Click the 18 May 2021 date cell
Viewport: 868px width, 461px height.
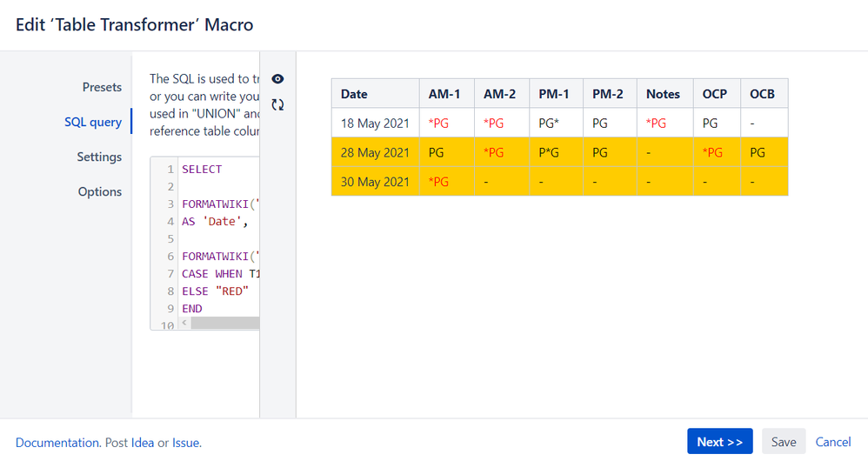[x=375, y=124]
